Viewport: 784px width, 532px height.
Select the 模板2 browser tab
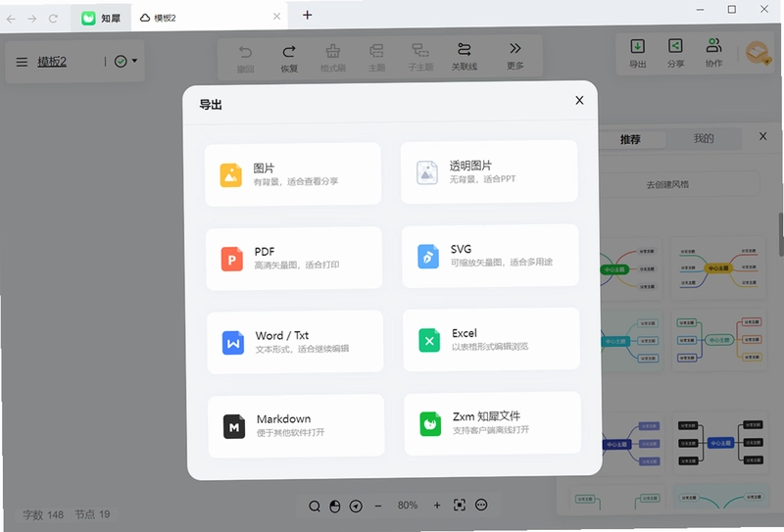tap(209, 18)
